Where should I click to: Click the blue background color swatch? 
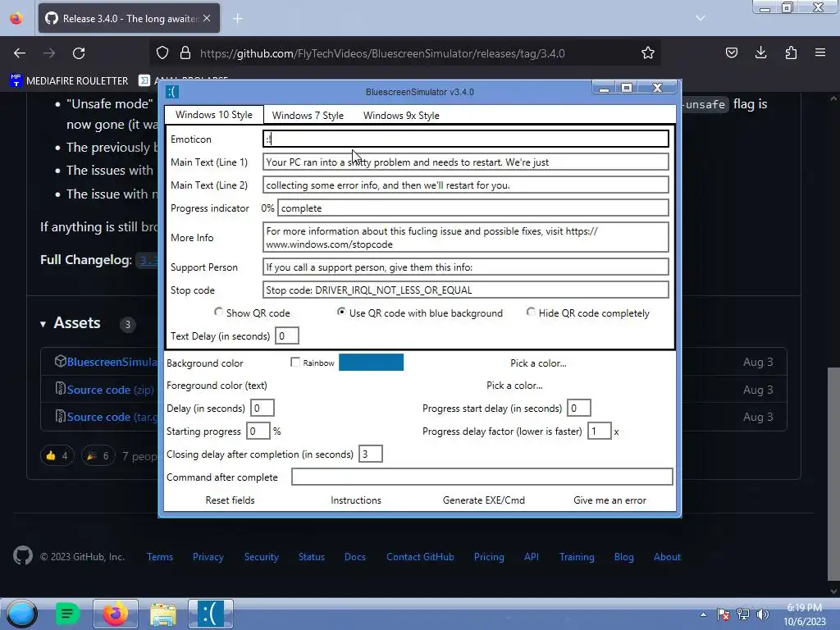click(372, 362)
